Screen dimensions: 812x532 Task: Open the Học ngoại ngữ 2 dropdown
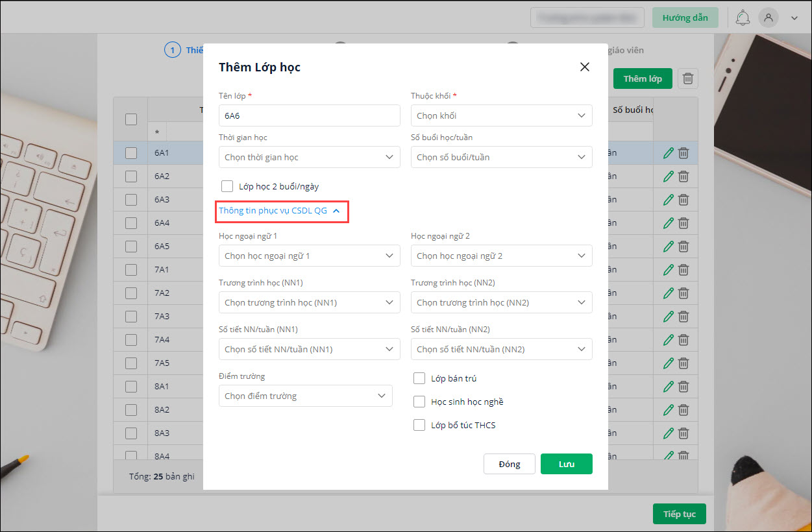502,256
